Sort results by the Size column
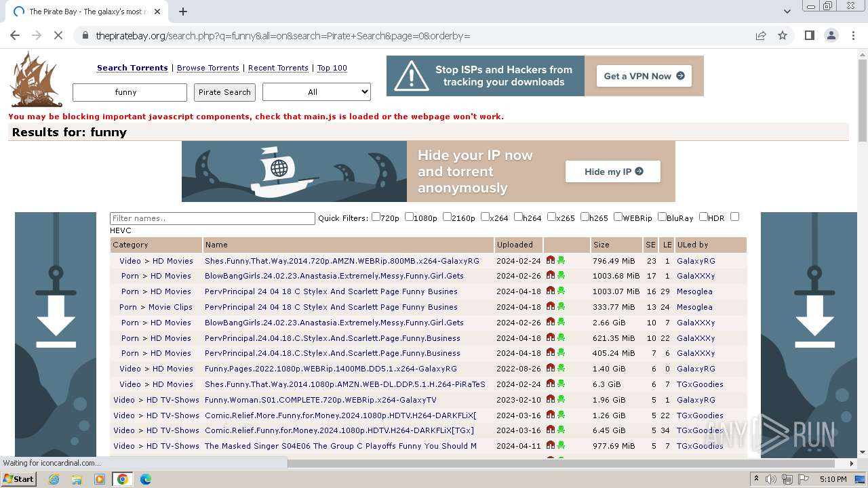The width and height of the screenshot is (868, 488). pos(601,245)
